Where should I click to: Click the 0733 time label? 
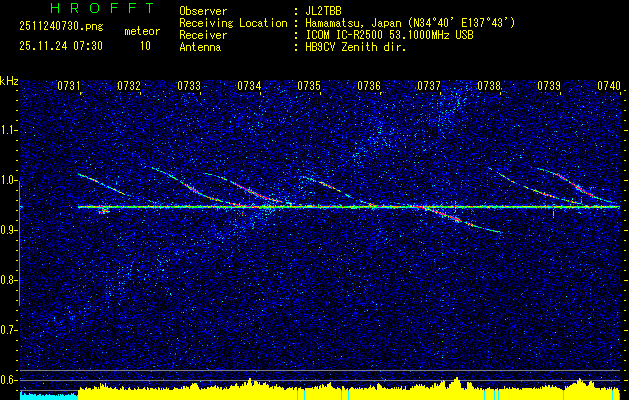coord(189,87)
